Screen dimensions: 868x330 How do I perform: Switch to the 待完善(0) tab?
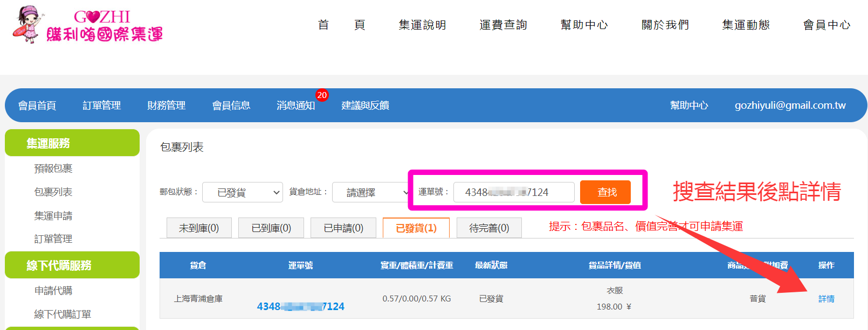489,228
